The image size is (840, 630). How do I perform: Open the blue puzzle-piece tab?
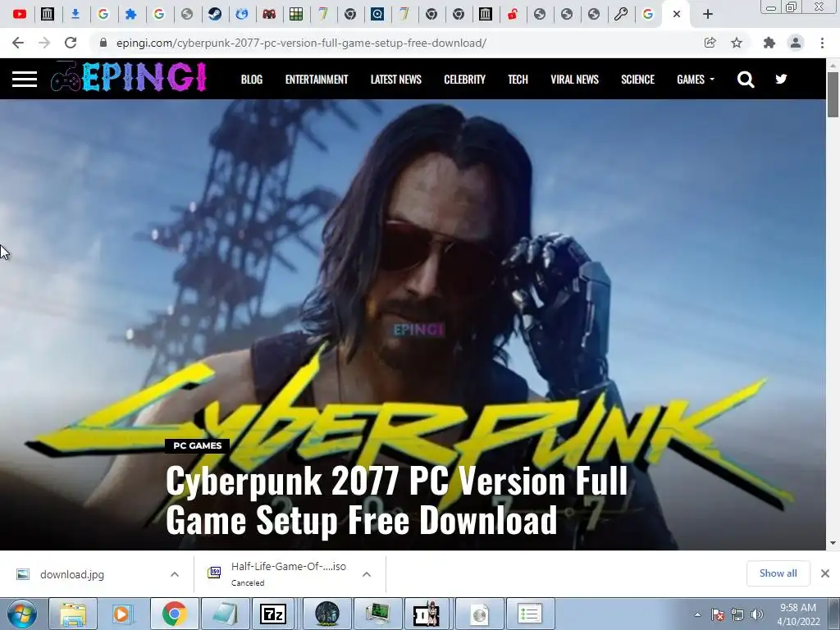click(130, 15)
